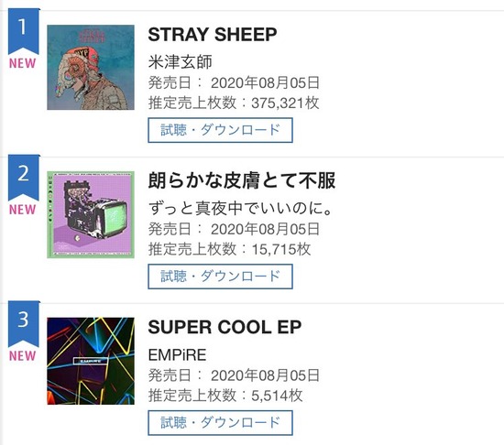Open the STRAY SHEEP album cover
Image resolution: width=504 pixels, height=445 pixels.
click(91, 68)
